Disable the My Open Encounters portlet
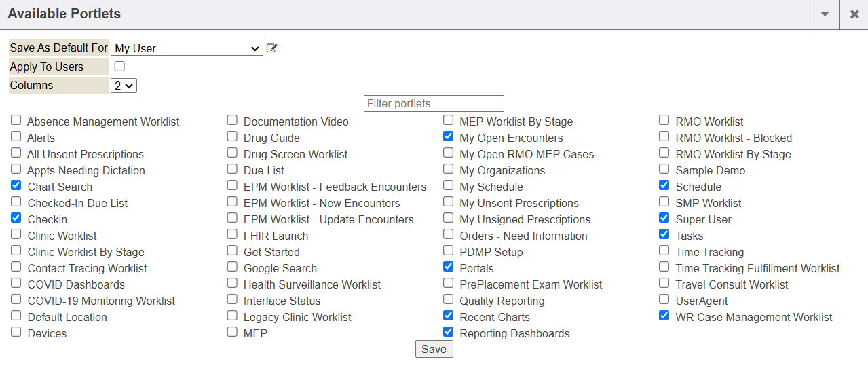 (x=448, y=136)
